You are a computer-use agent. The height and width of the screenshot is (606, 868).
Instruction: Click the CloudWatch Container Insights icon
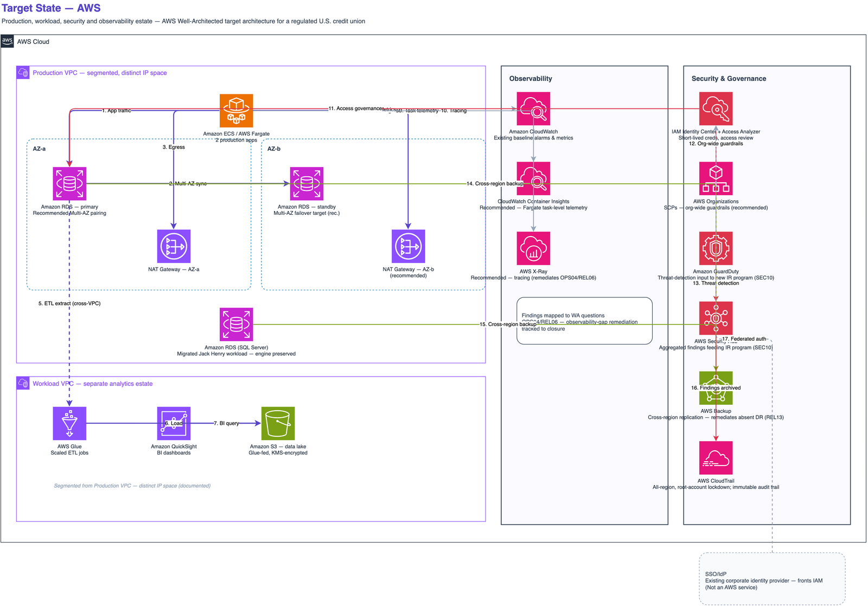point(533,178)
